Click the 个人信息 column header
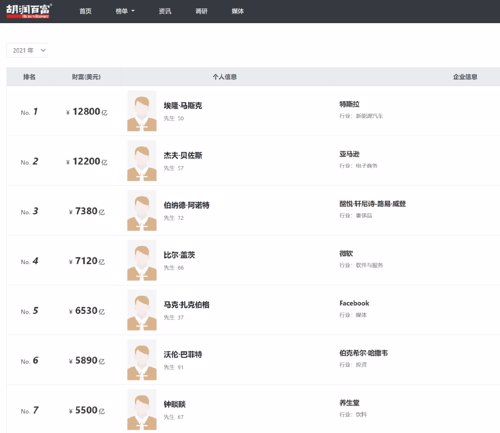 225,77
